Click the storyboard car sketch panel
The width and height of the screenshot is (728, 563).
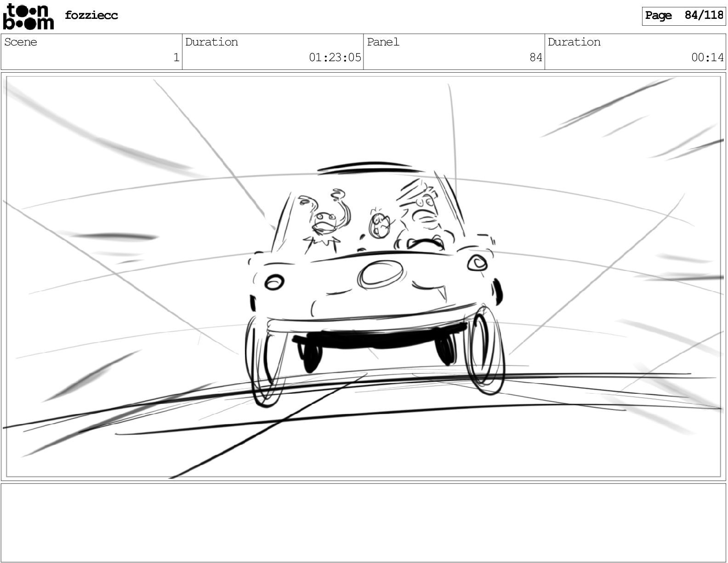tap(364, 276)
